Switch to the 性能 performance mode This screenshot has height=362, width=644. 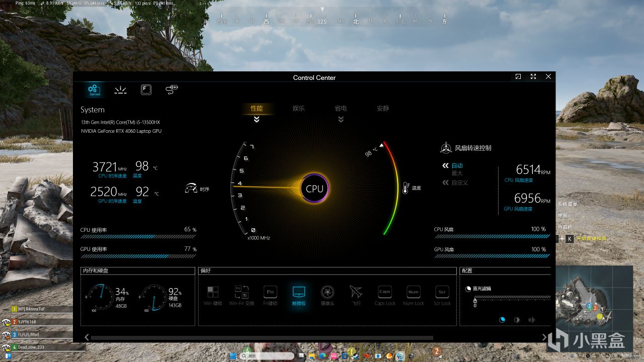pyautogui.click(x=257, y=108)
